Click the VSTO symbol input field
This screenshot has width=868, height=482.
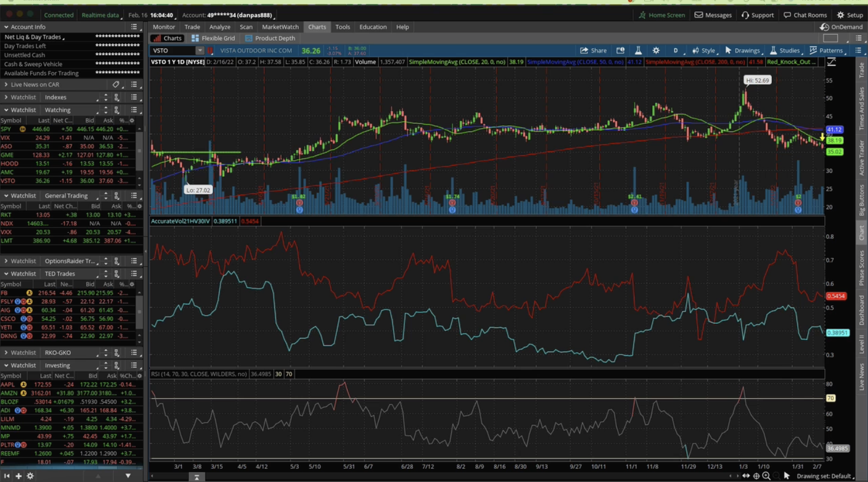(x=173, y=51)
